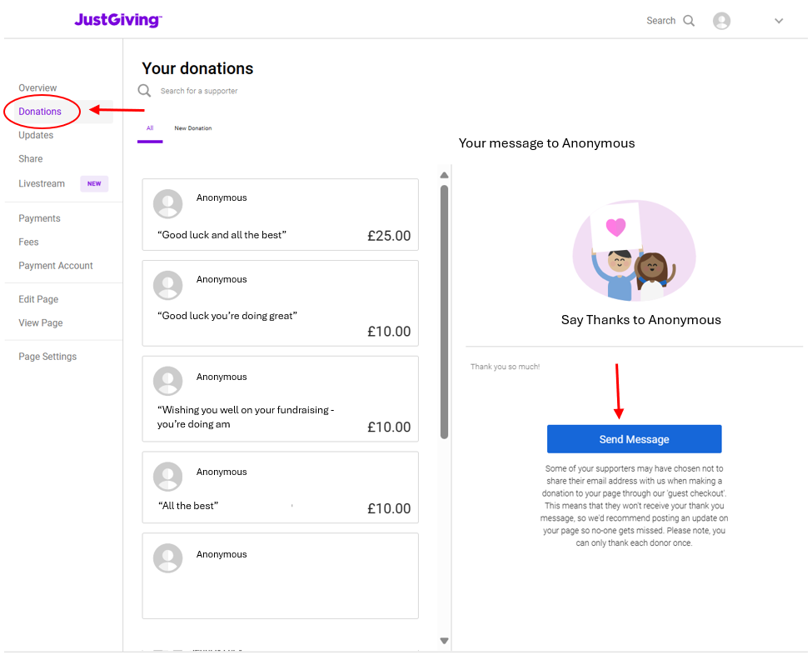Select the All donations tab
Screen dimensions: 812x665
150,128
